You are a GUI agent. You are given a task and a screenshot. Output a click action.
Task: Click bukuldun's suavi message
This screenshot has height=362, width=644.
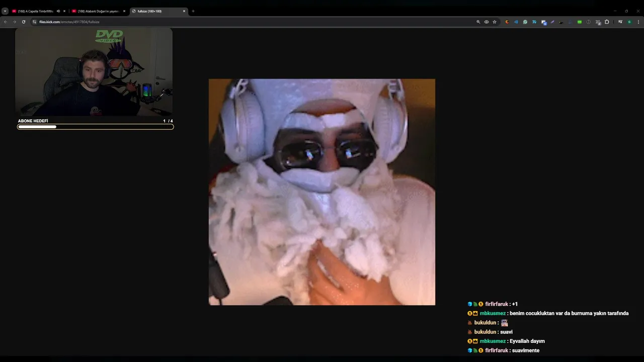point(490,332)
